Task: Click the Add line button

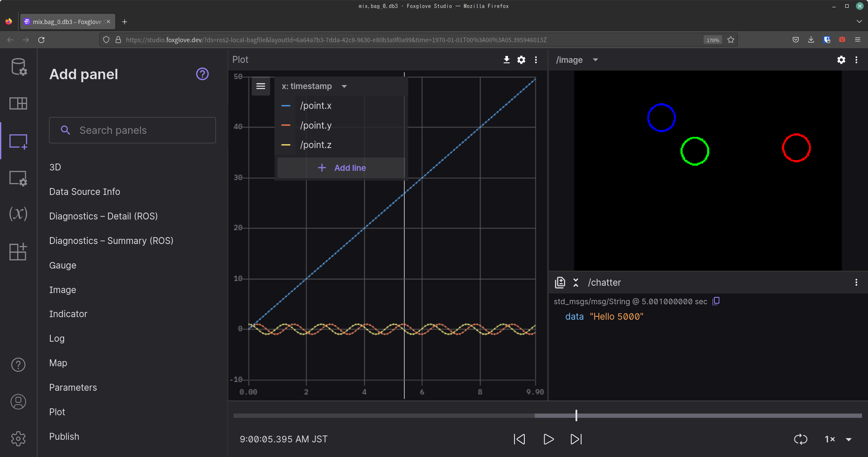Action: [x=342, y=168]
